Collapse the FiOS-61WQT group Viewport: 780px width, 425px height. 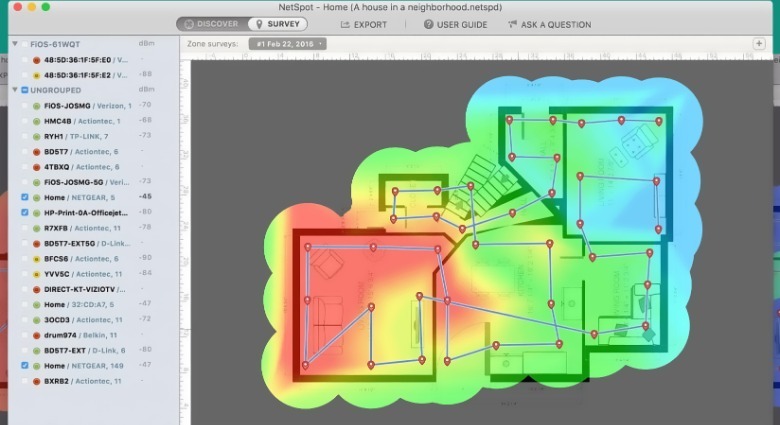[15, 44]
